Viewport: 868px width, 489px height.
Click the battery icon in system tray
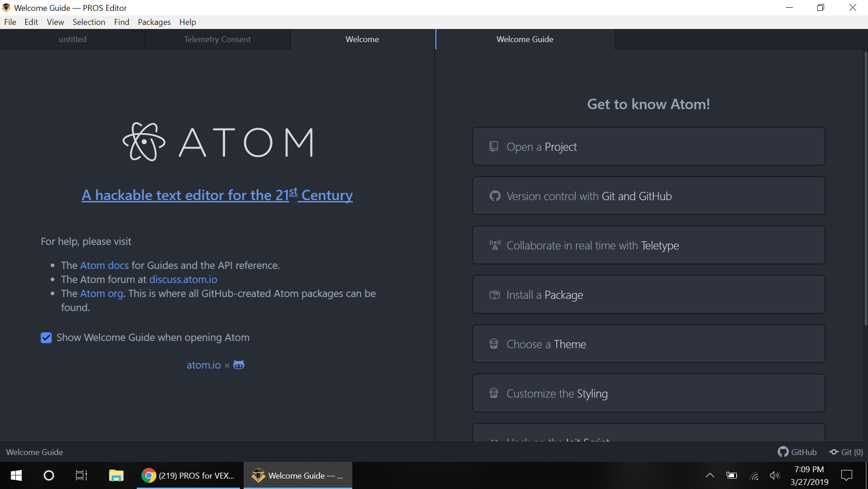[x=732, y=475]
